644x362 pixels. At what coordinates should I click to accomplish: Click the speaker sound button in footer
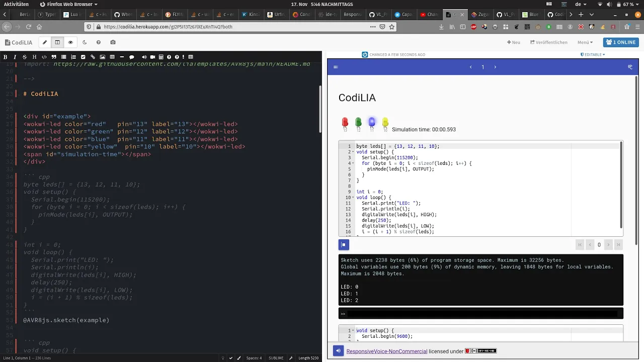tap(338, 351)
